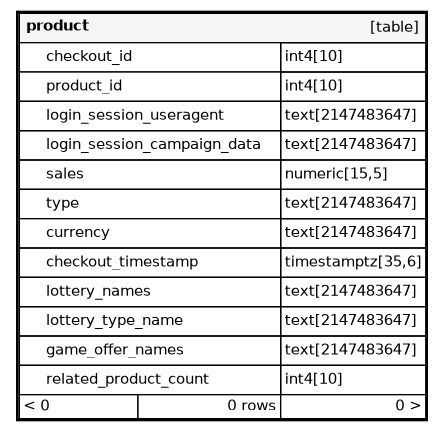The width and height of the screenshot is (444, 432).
Task: Click the '< 0' parents indicator
Action: tap(37, 406)
